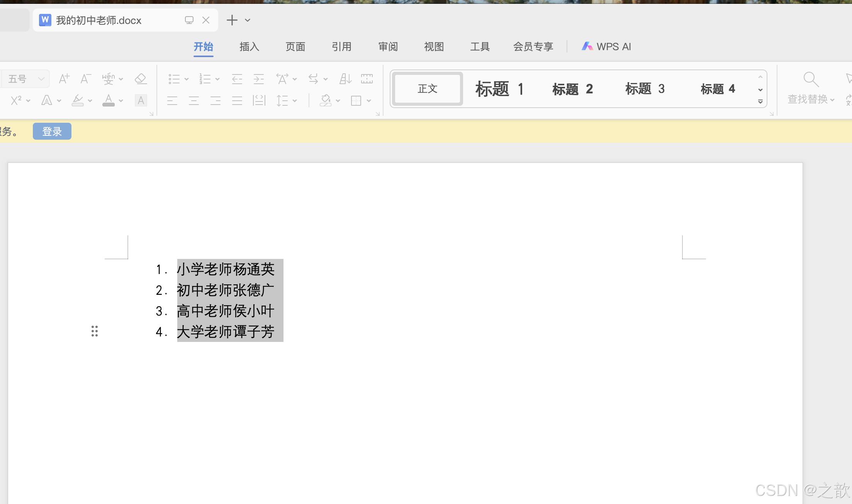
Task: Center align the selected text
Action: point(194,101)
